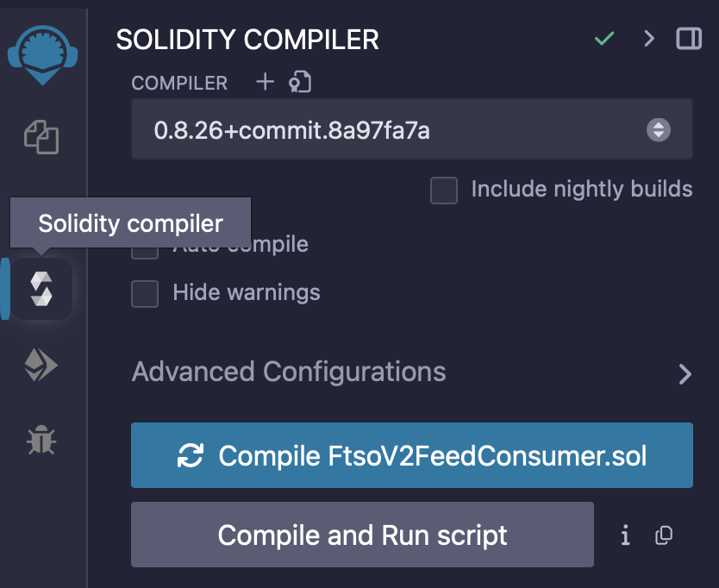Open the File explorer sidebar icon
This screenshot has width=719, height=588.
pyautogui.click(x=41, y=137)
